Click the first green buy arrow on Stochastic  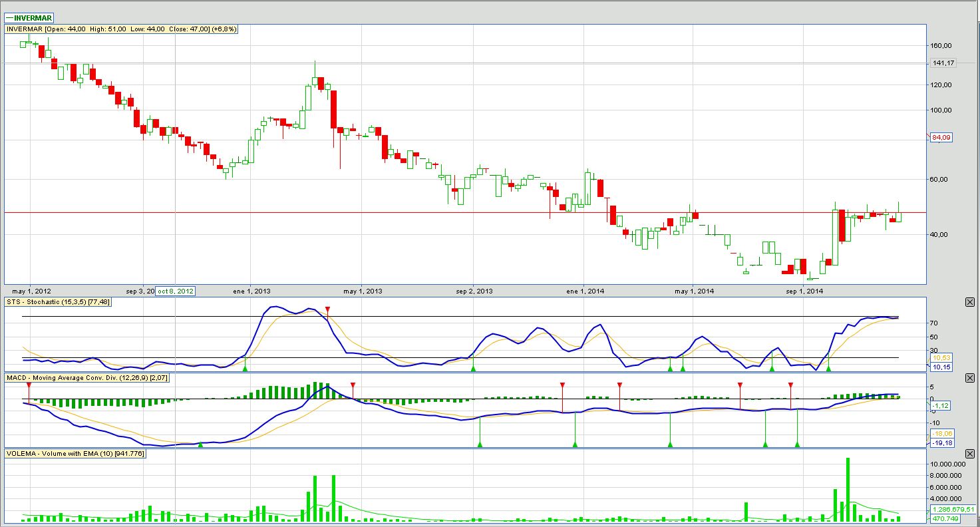click(x=245, y=367)
